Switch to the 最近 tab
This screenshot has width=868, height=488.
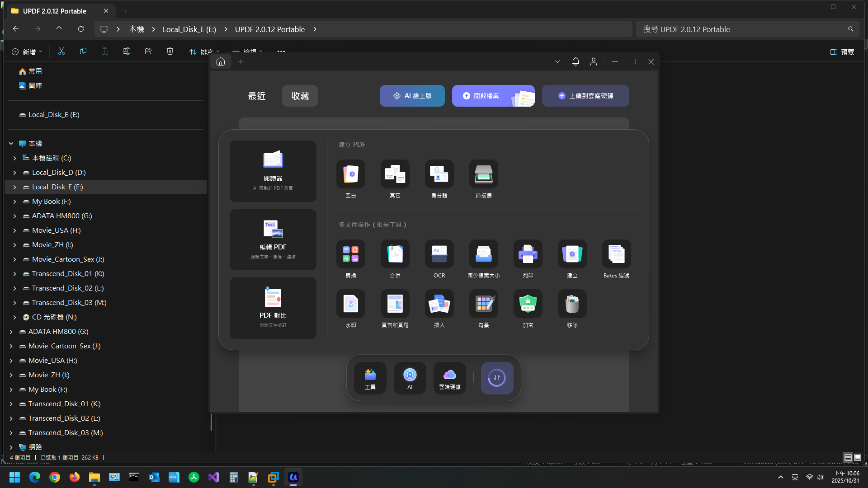256,96
